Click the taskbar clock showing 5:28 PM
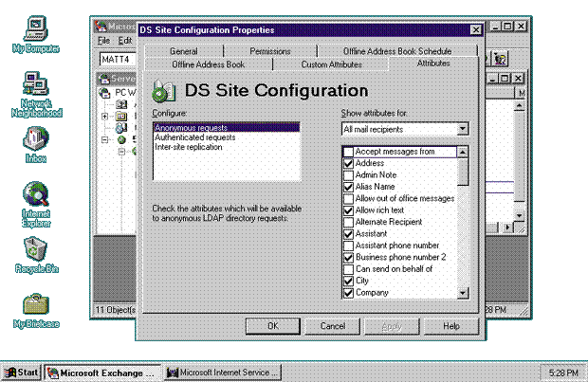 click(x=563, y=373)
